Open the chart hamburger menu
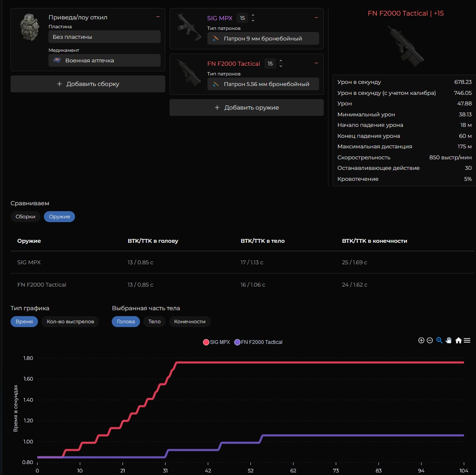476x475 pixels. coord(467,340)
